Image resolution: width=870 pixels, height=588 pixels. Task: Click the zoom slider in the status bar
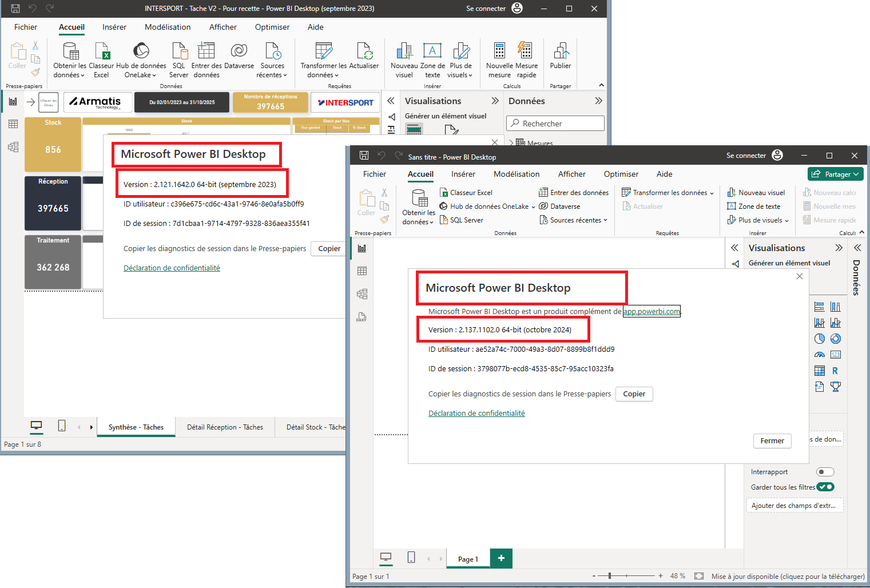click(610, 576)
